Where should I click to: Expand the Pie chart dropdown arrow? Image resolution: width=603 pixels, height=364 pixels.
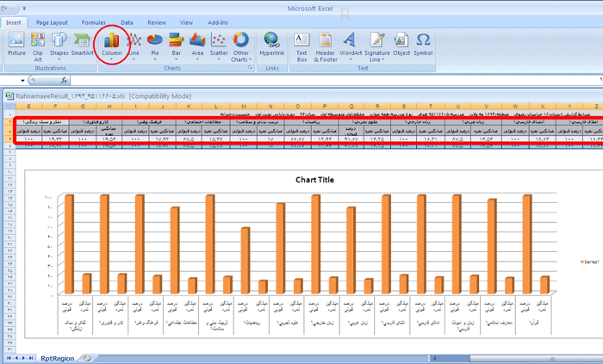[x=155, y=59]
